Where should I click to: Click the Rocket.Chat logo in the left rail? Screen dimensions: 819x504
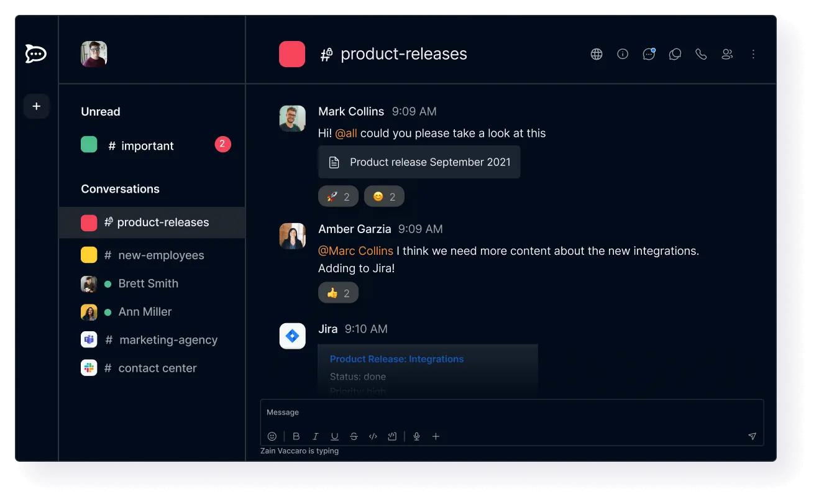tap(35, 54)
